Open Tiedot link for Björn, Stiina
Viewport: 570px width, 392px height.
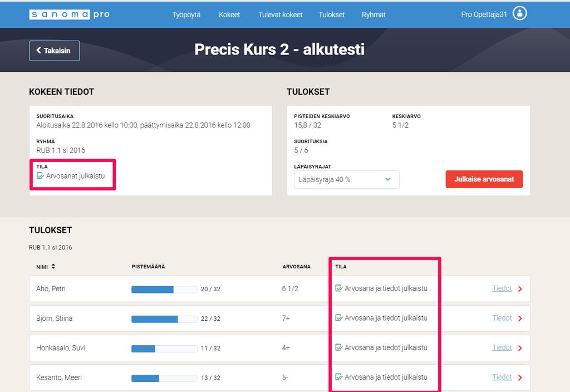click(x=502, y=318)
